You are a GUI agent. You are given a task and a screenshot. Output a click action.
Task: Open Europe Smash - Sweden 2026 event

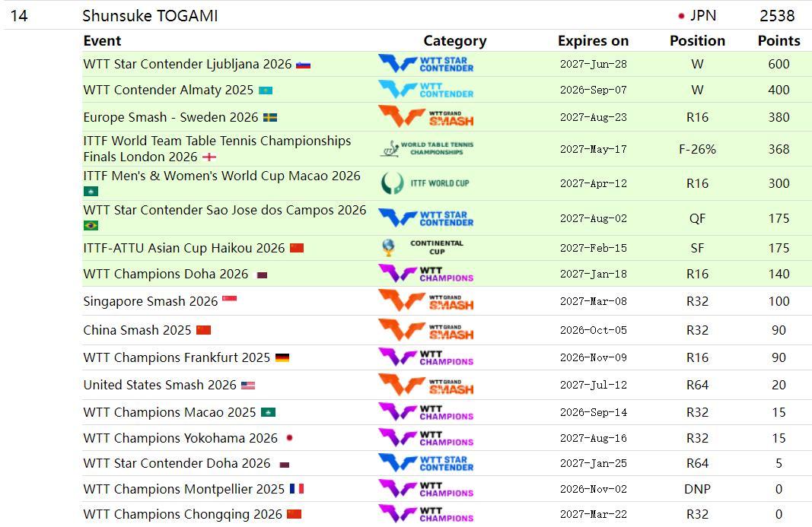pyautogui.click(x=170, y=117)
